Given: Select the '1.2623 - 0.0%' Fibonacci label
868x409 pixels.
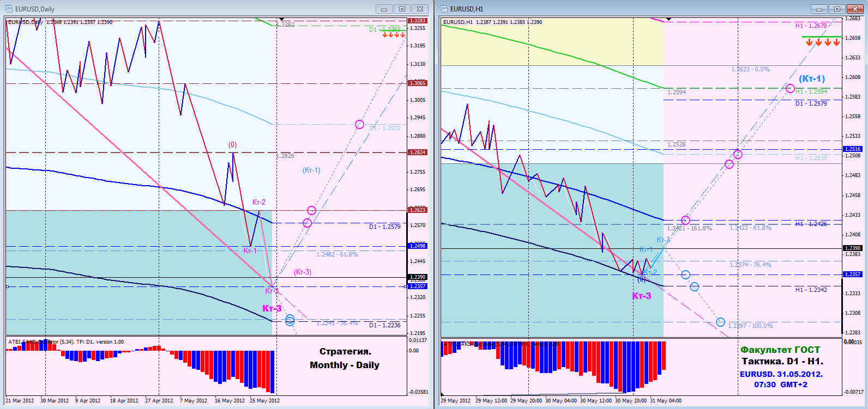Looking at the screenshot, I should pyautogui.click(x=750, y=70).
